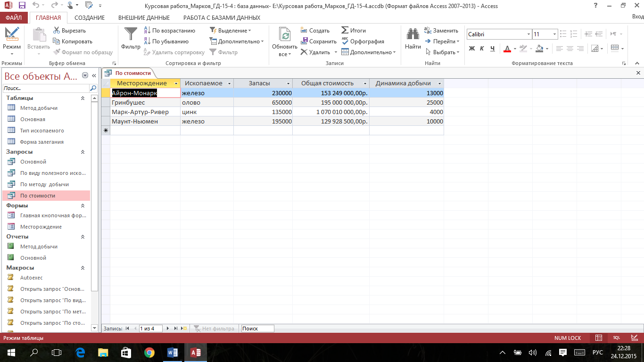644x362 pixels.
Task: Sort with По убыванию
Action: coord(166,41)
